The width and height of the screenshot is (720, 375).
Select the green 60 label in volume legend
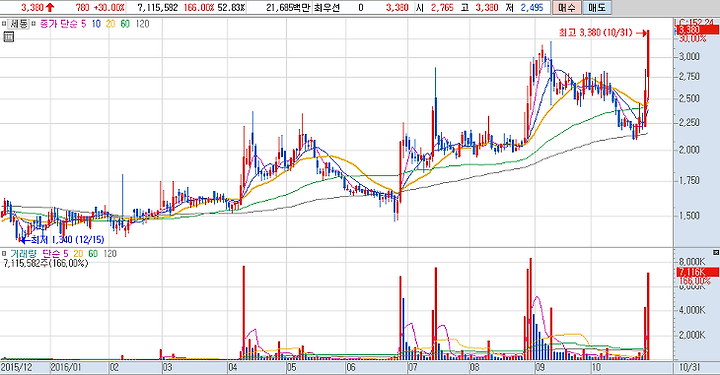coord(93,253)
